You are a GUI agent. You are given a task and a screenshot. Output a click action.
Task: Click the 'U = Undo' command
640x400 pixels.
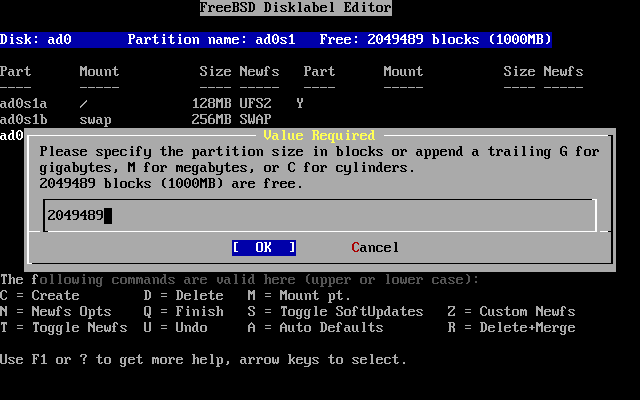[176, 328]
